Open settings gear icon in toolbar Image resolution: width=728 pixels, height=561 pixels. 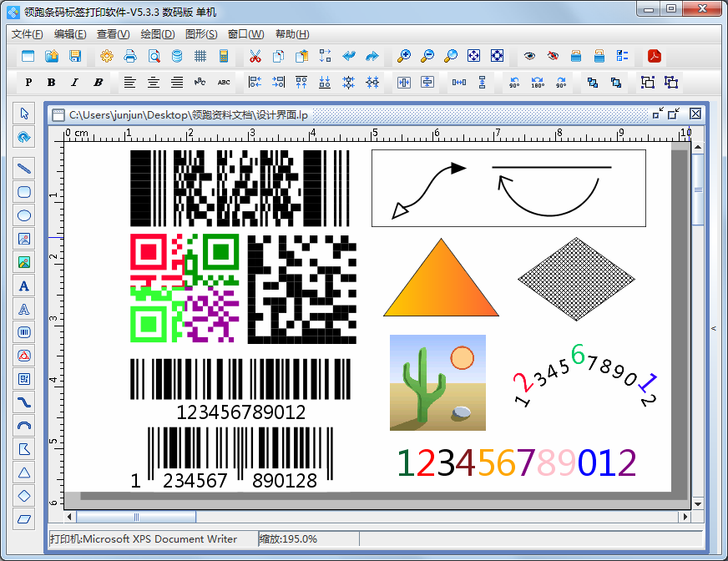pos(107,56)
